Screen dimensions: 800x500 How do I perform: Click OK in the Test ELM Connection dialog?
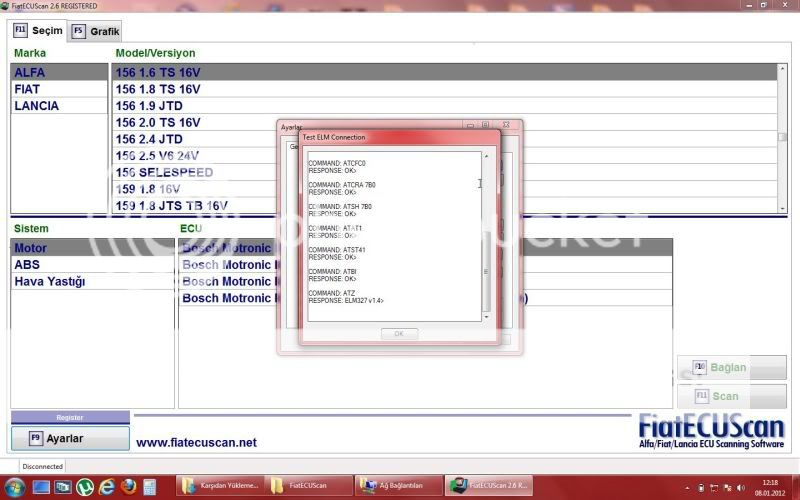pos(399,334)
